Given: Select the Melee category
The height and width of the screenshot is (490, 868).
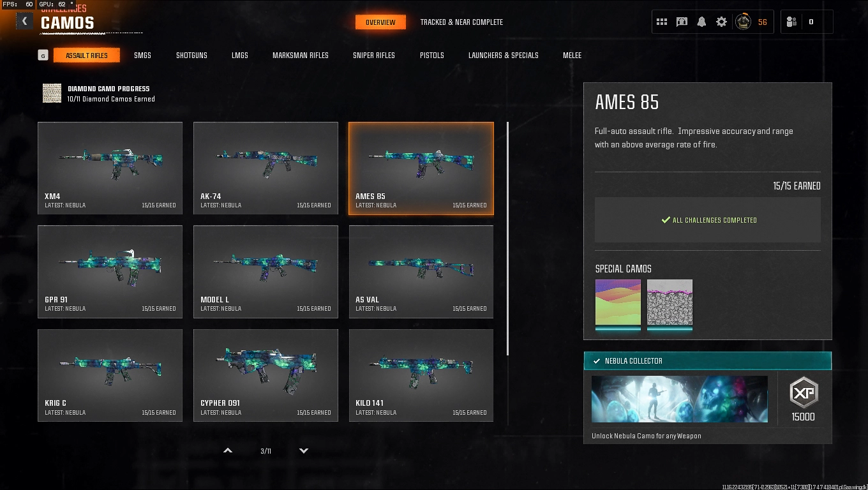Looking at the screenshot, I should 572,56.
